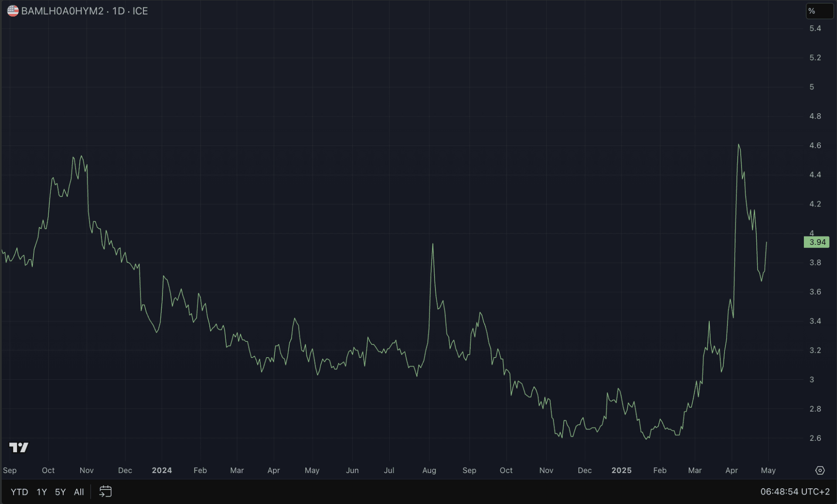Click the April 2025 spike peak on the line
The height and width of the screenshot is (504, 837).
738,145
